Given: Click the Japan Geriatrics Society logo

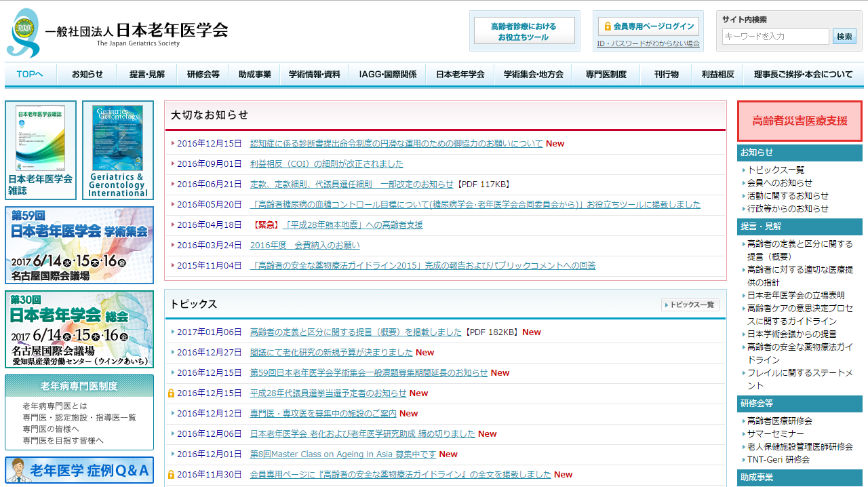Looking at the screenshot, I should coord(117,33).
